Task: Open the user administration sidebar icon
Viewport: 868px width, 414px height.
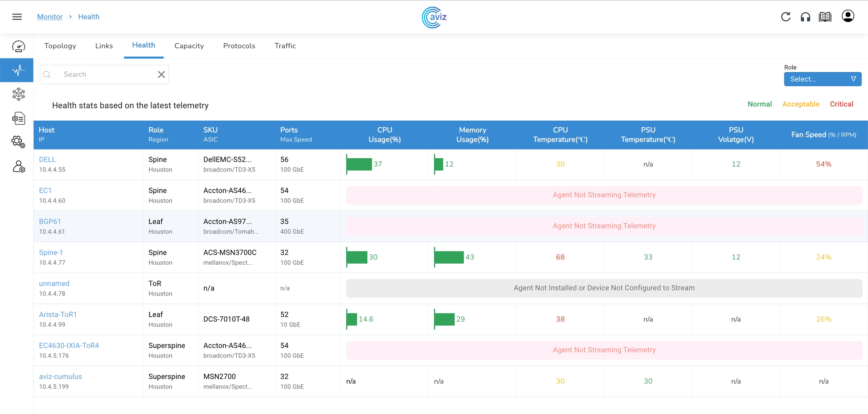Action: click(x=18, y=166)
